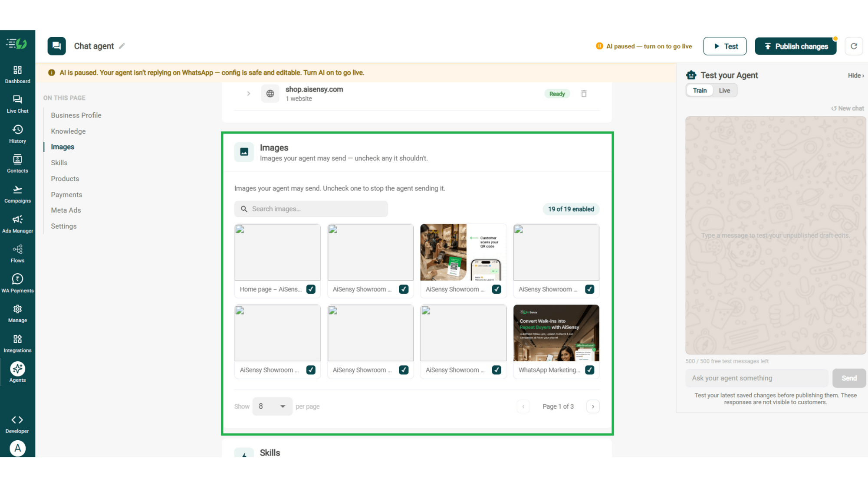Click the Send button

click(849, 378)
